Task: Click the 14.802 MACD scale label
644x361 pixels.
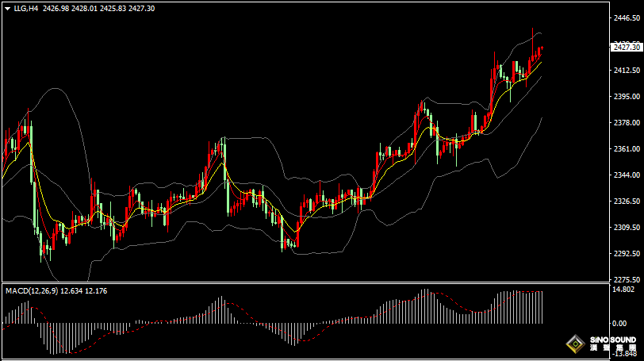Action: coord(624,290)
